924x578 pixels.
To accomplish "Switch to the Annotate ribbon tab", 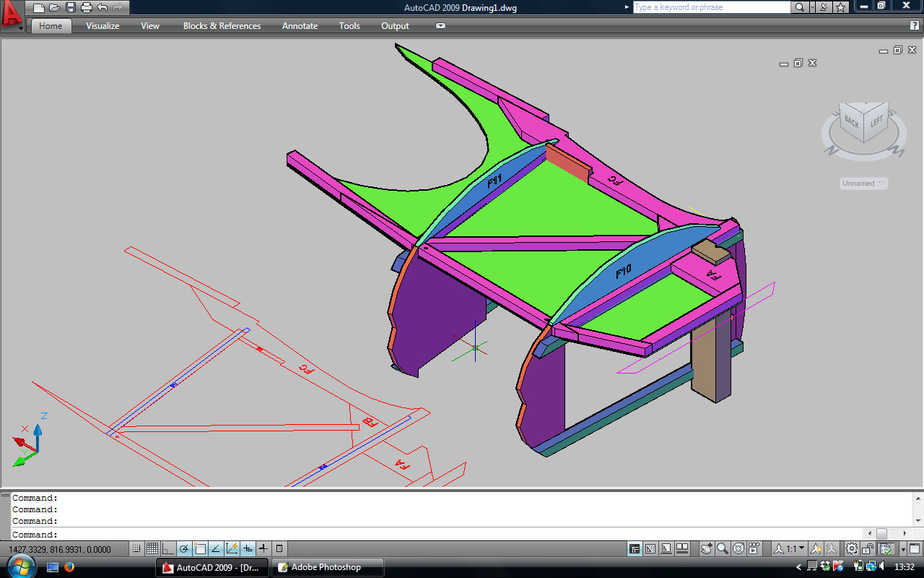I will [x=300, y=26].
